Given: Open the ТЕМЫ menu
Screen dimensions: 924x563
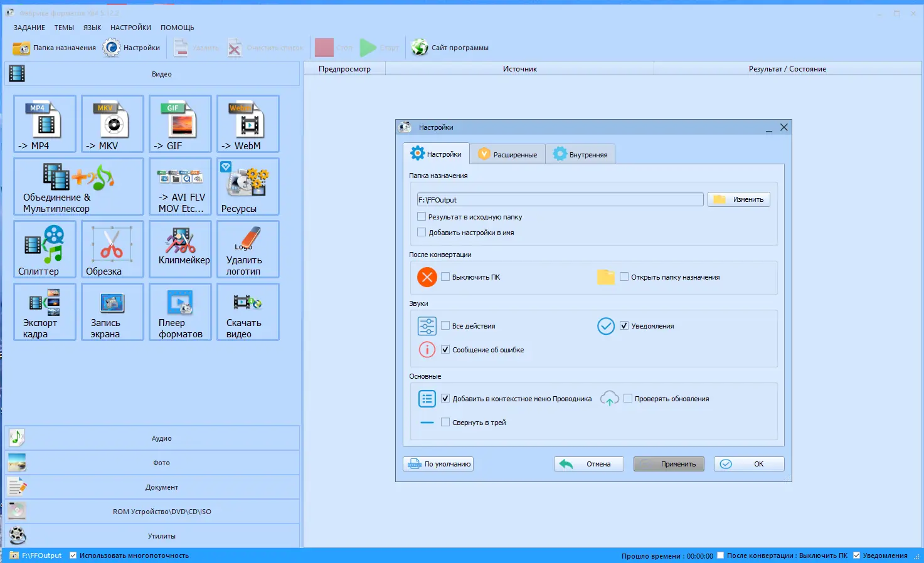Looking at the screenshot, I should 64,28.
